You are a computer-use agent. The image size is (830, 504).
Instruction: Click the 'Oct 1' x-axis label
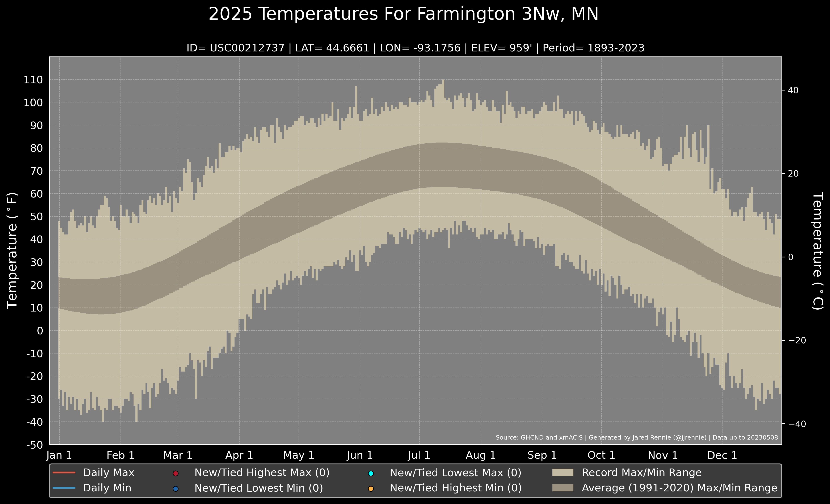pos(601,456)
